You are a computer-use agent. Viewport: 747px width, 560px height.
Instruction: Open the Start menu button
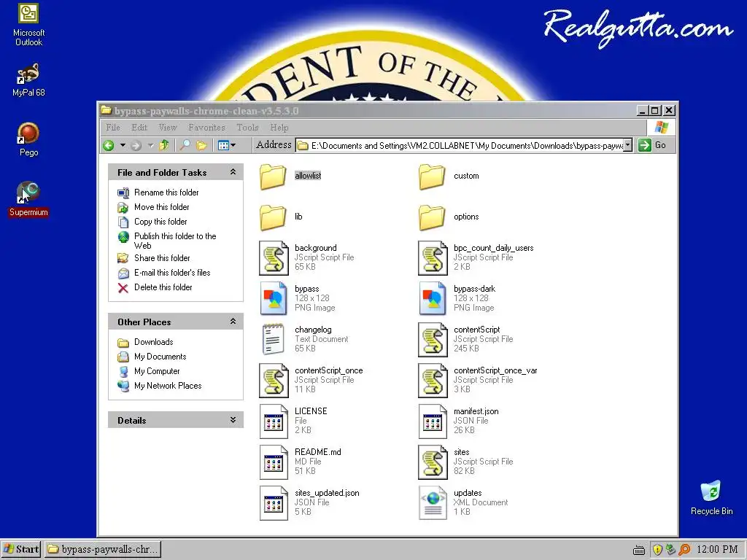21,549
